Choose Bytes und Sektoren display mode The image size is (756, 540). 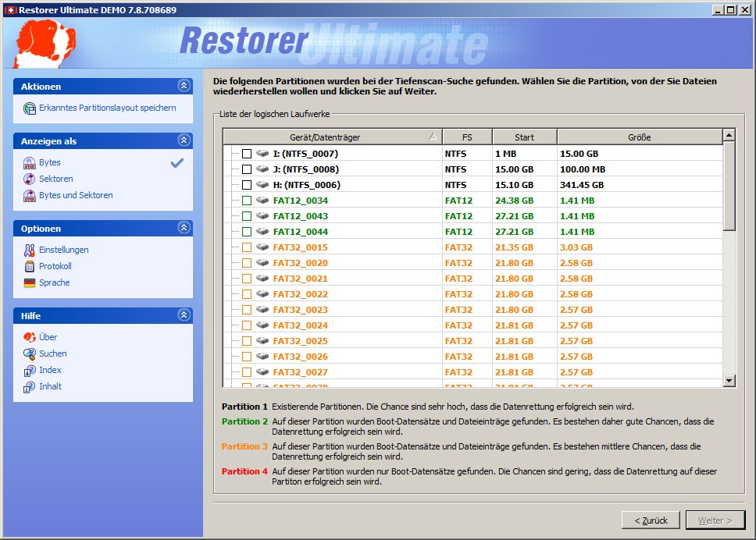tap(76, 196)
